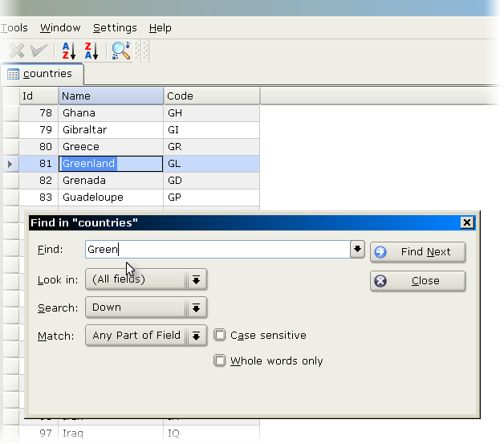Sort ascending with the A-Z icon
Image resolution: width=504 pixels, height=444 pixels.
(68, 51)
